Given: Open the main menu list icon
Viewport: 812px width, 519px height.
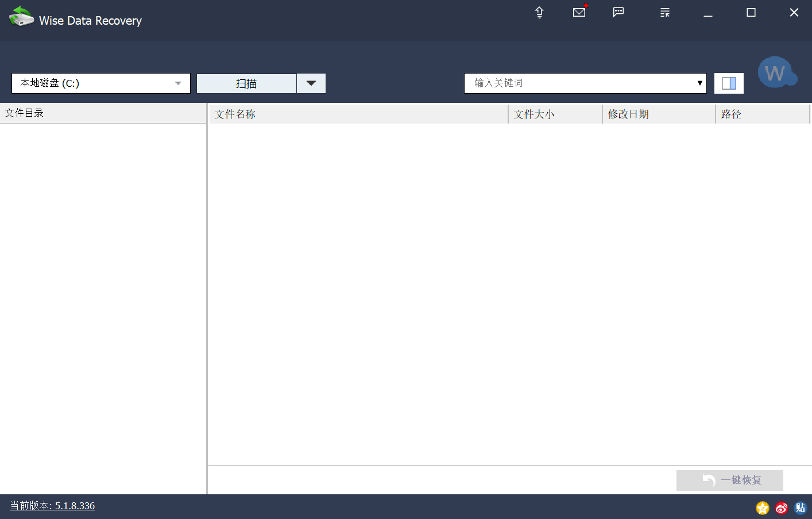Looking at the screenshot, I should [665, 13].
